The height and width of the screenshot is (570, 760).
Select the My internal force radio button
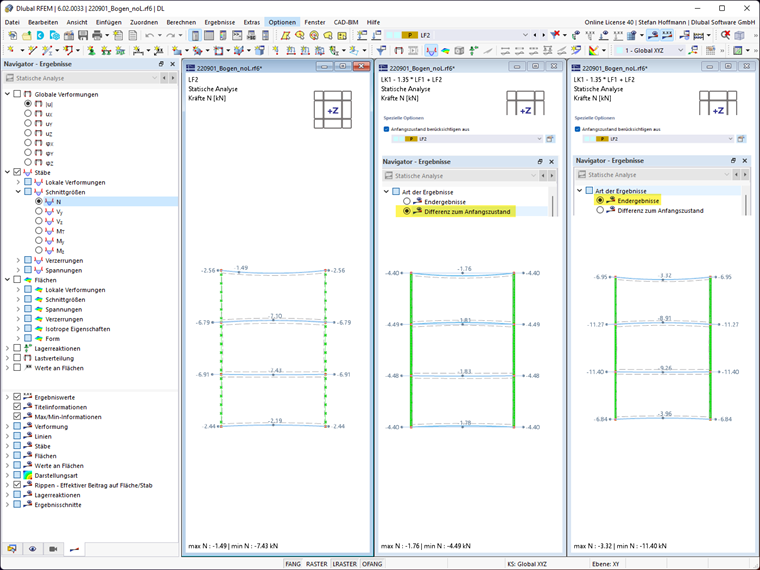click(x=39, y=240)
